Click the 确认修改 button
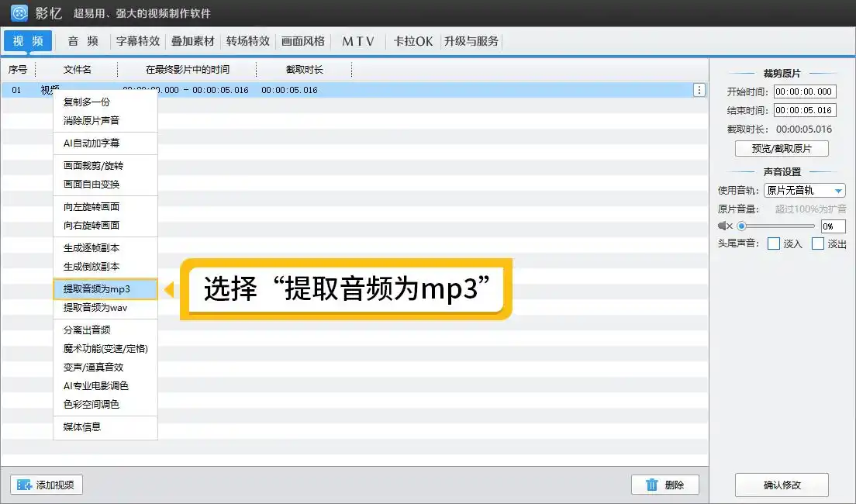The width and height of the screenshot is (856, 504). [x=782, y=485]
